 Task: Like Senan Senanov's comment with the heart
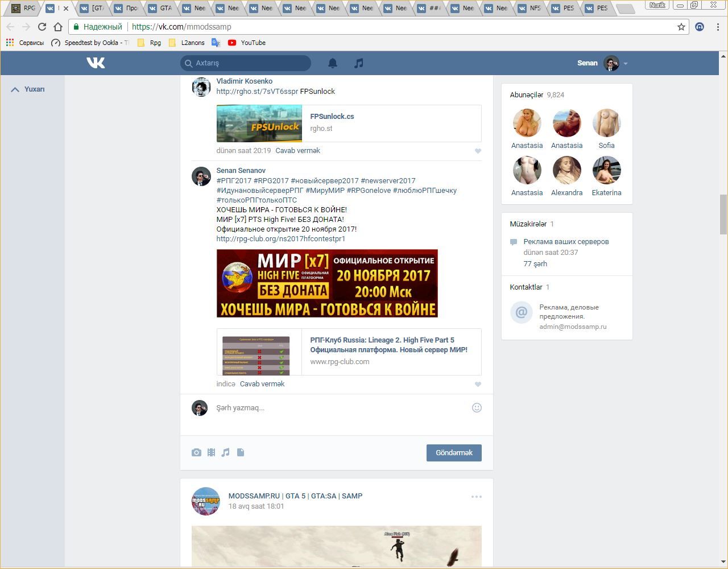pyautogui.click(x=478, y=384)
